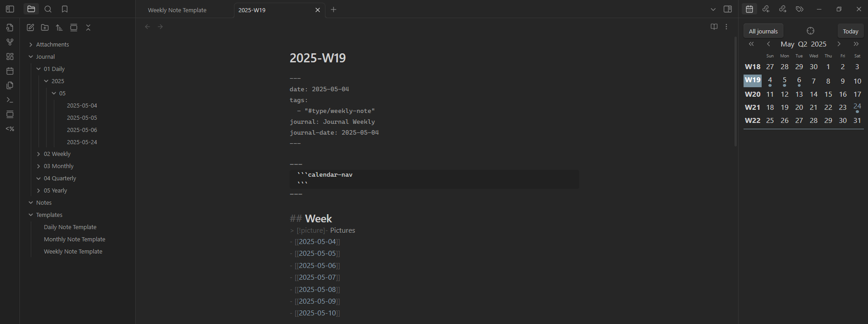Open the calendar sidebar tab
The width and height of the screenshot is (868, 324).
[x=749, y=9]
